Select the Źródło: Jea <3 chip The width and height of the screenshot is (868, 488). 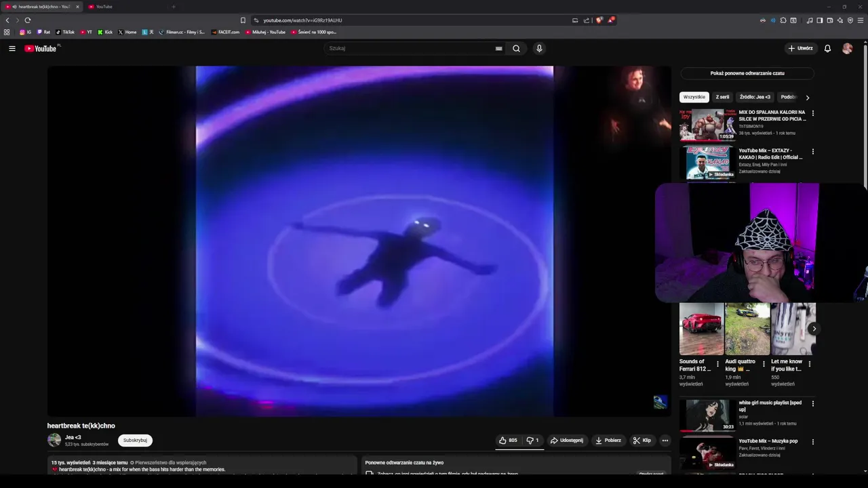(755, 97)
